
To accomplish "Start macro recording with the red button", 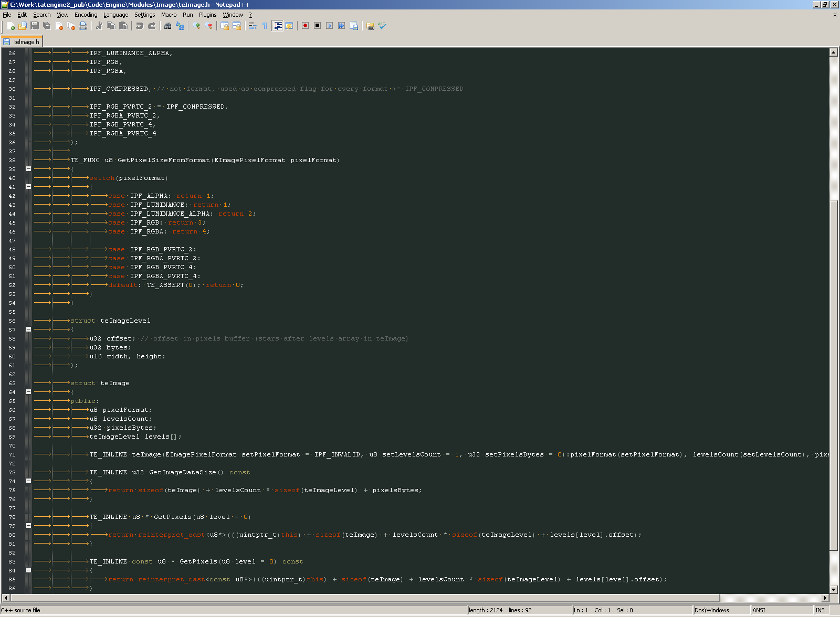I will [305, 26].
